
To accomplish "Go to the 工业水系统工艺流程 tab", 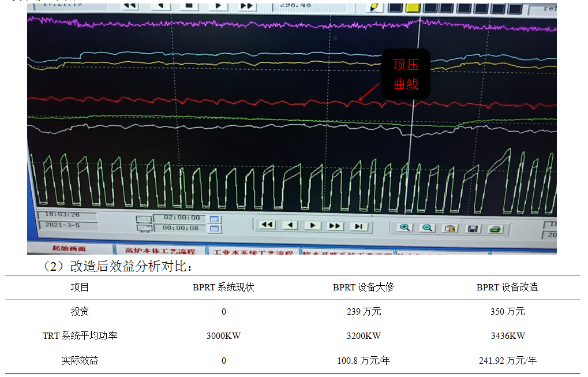I will pos(253,252).
